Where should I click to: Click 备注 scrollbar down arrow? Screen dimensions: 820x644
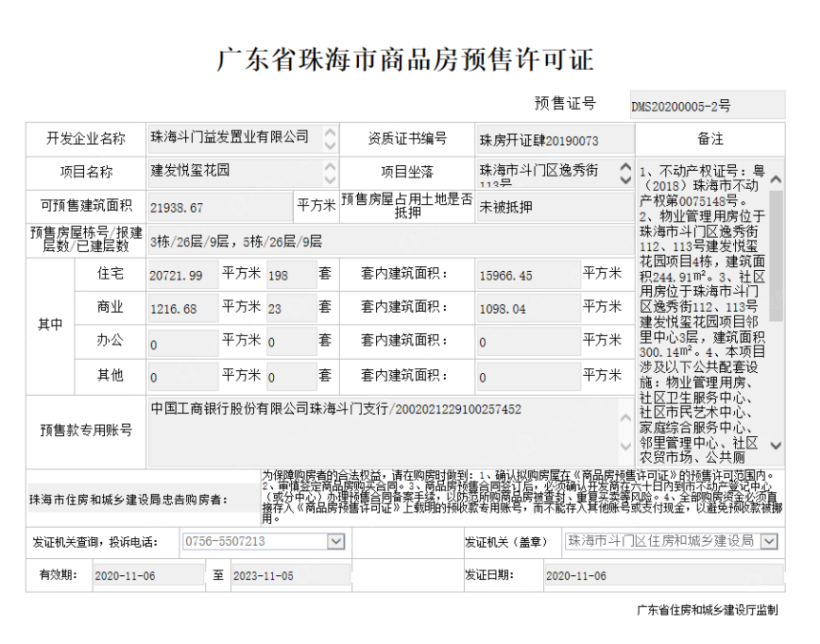point(776,446)
